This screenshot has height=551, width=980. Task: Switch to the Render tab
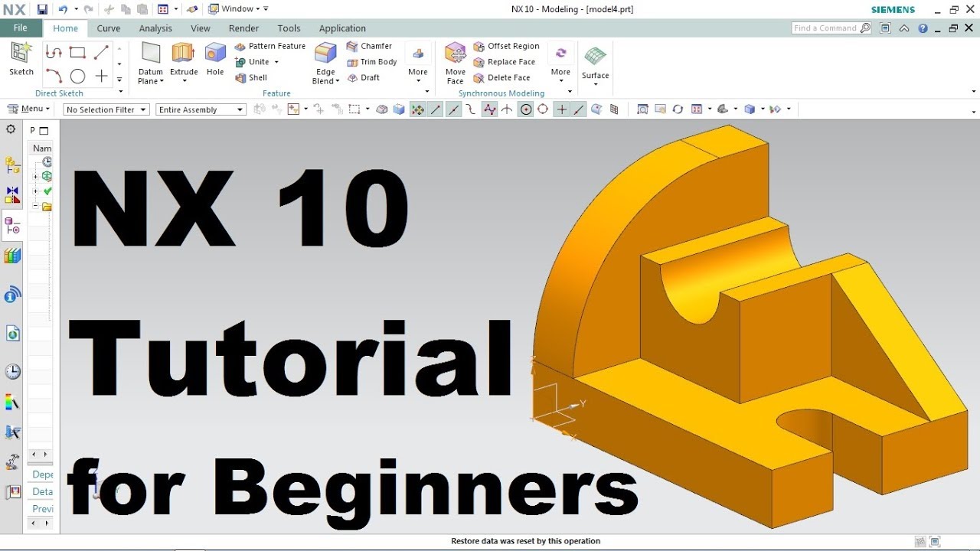click(x=243, y=28)
